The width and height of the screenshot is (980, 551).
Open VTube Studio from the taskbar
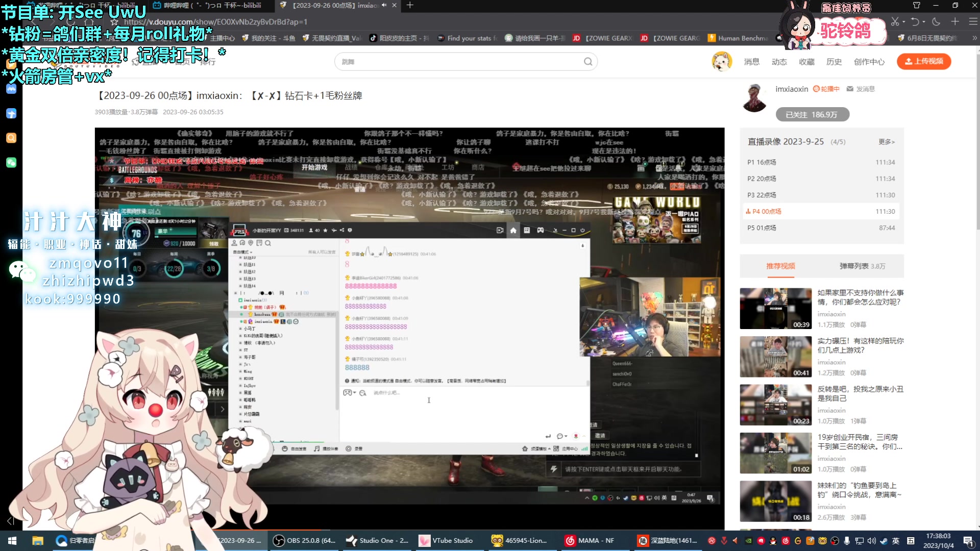tap(446, 540)
